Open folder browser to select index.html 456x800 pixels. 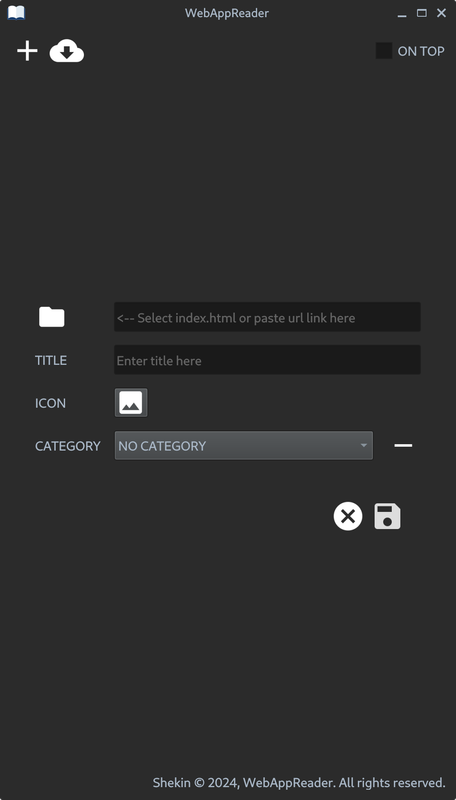[52, 317]
